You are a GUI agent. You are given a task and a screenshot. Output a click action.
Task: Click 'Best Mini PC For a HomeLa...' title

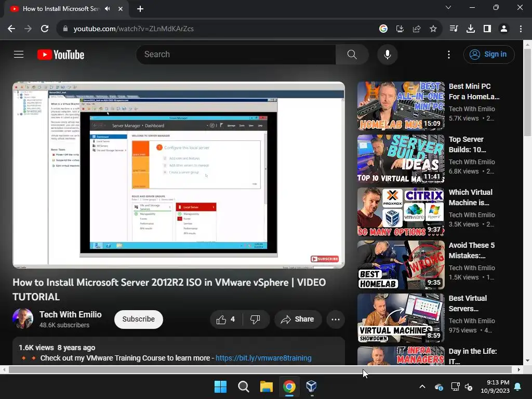point(474,91)
